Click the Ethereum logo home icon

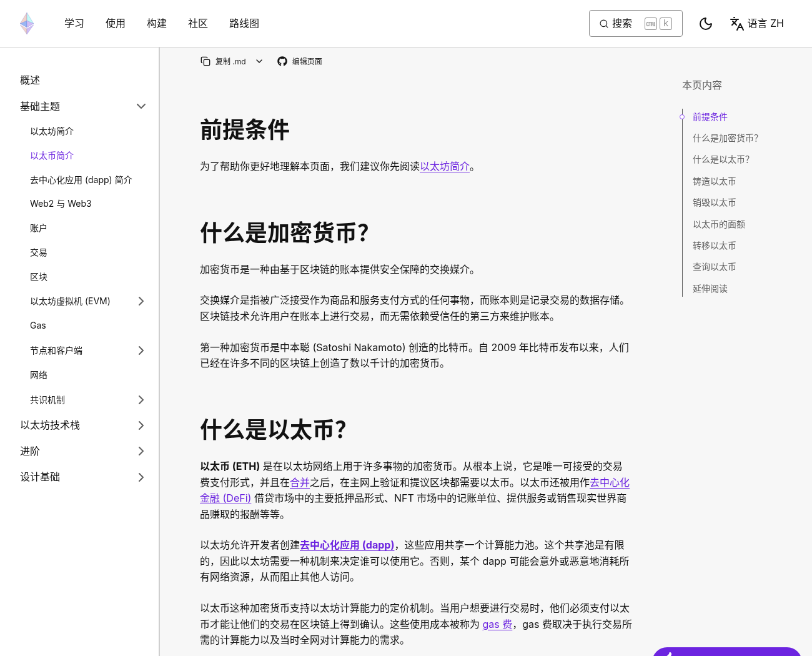(x=27, y=24)
